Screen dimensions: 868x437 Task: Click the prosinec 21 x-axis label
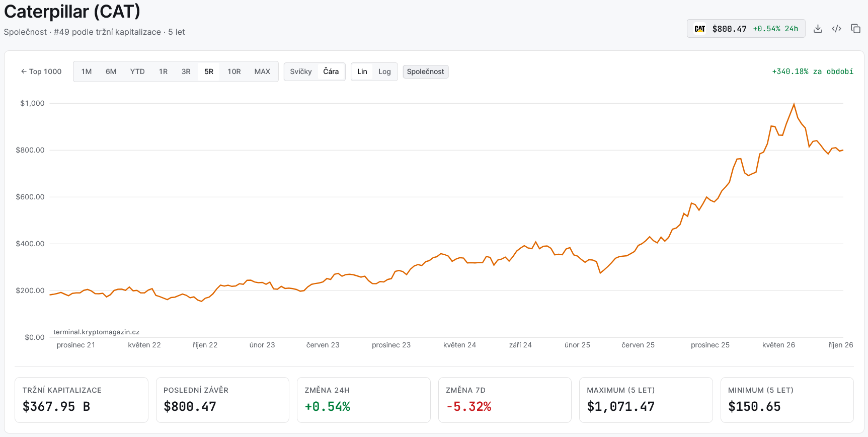[x=76, y=345]
